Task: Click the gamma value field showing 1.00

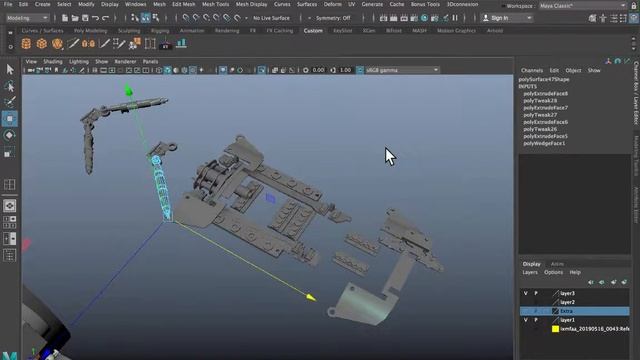Action: [x=345, y=70]
